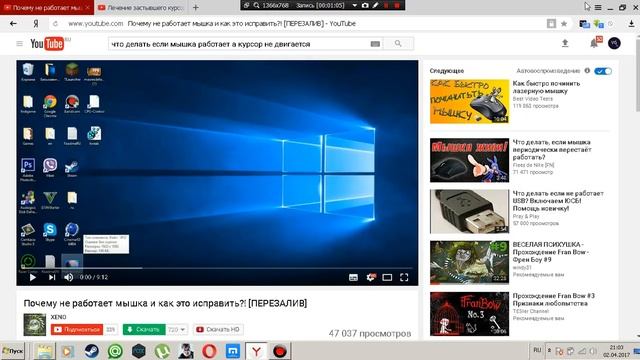Open Steam from the taskbar

pyautogui.click(x=91, y=351)
